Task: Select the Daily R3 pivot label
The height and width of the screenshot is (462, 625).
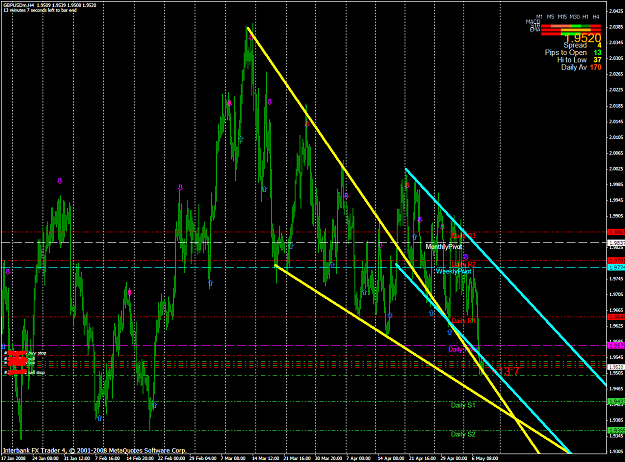Action: tap(464, 236)
